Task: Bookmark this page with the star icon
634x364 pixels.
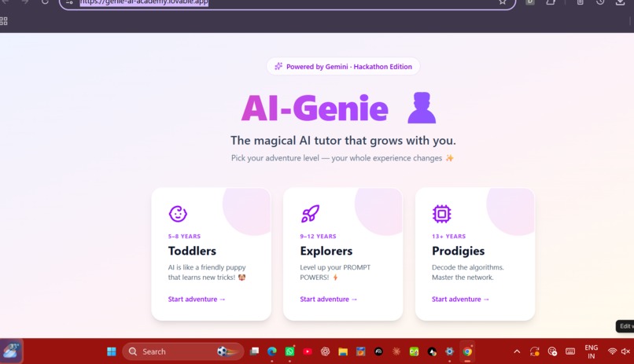Action: (x=502, y=2)
